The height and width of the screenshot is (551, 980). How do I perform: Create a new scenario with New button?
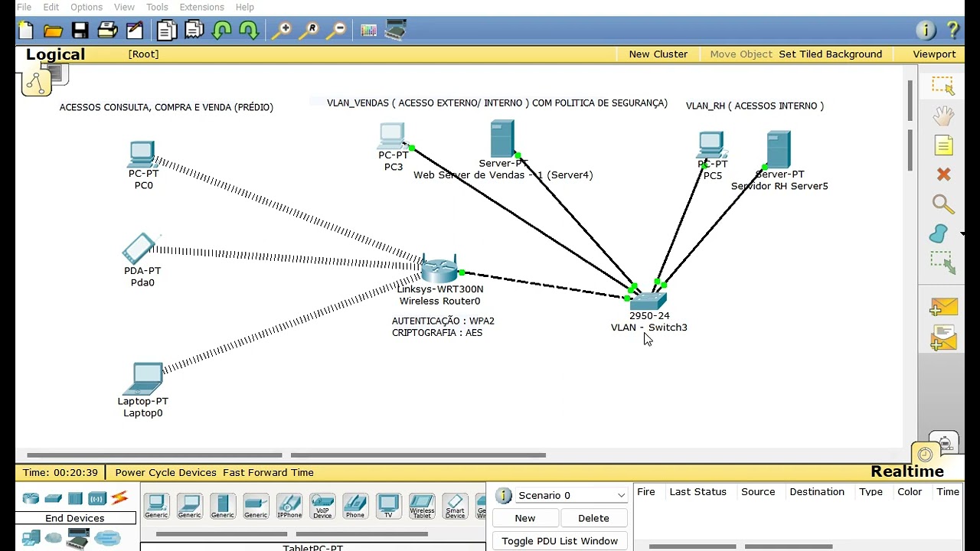point(525,518)
